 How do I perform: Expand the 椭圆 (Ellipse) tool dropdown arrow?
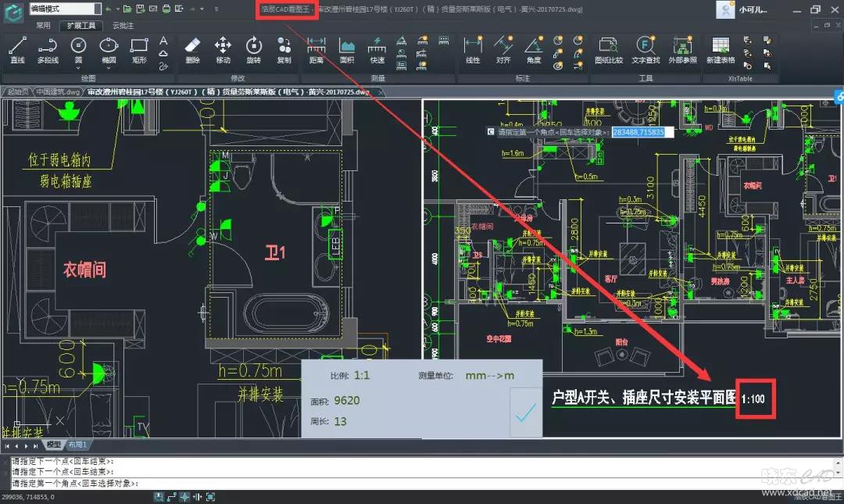(x=109, y=68)
